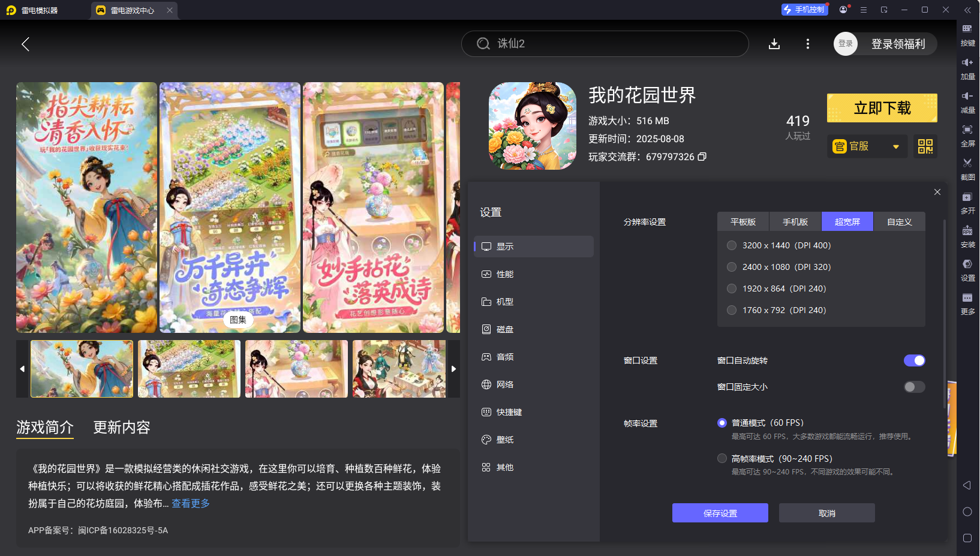980x556 pixels.
Task: Open 显示 display settings section
Action: coord(534,247)
